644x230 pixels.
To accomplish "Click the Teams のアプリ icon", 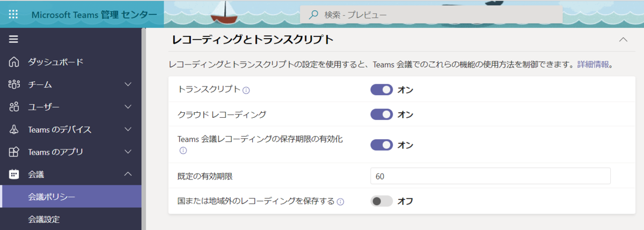I will tap(14, 152).
